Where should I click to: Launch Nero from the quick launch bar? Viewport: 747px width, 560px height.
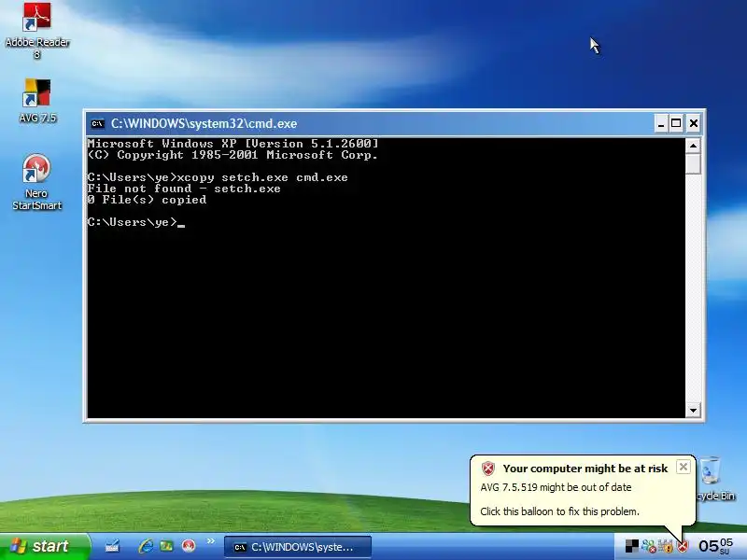pos(189,546)
